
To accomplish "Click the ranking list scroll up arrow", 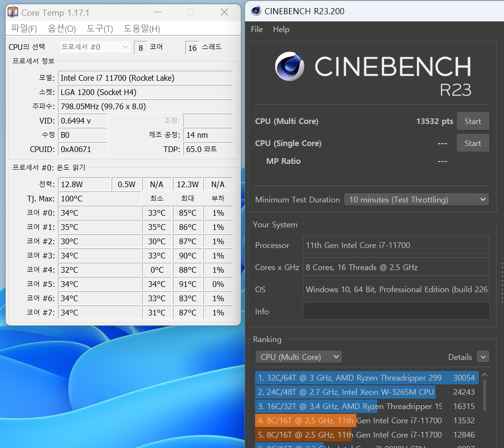I will 485,375.
